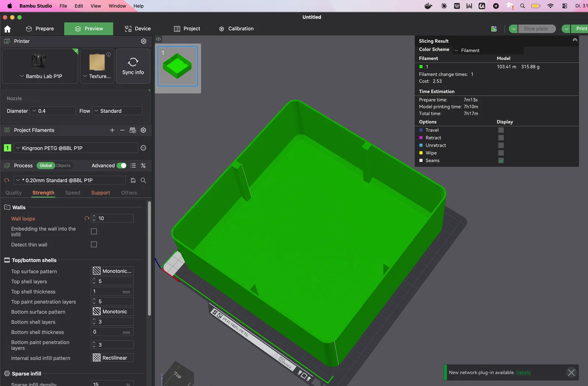The image size is (588, 386).
Task: Click the Top shell thickness field
Action: pos(112,291)
